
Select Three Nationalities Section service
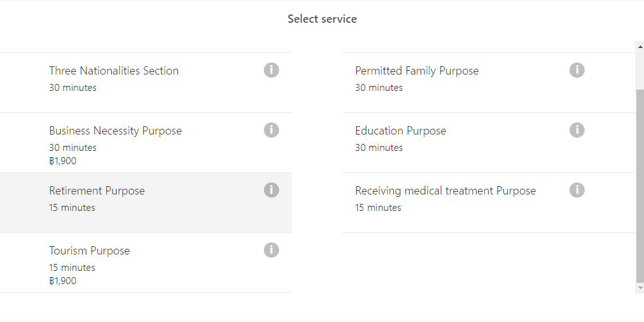pos(146,83)
